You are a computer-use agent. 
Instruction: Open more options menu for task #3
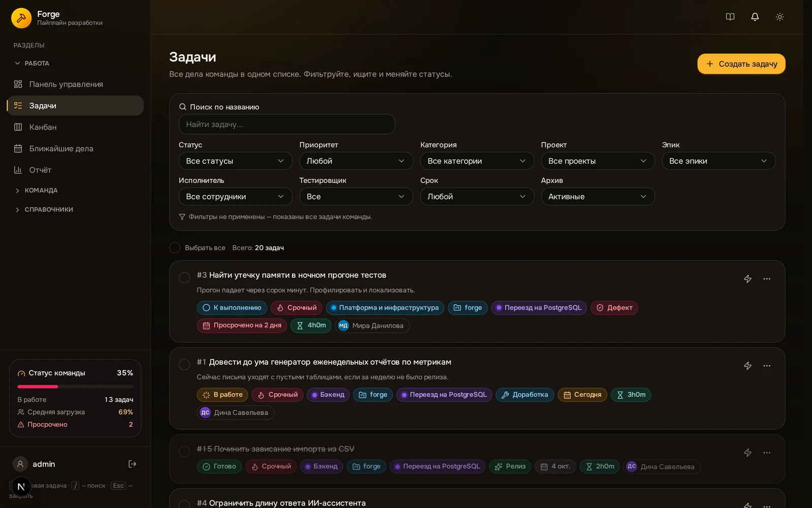coord(767,279)
